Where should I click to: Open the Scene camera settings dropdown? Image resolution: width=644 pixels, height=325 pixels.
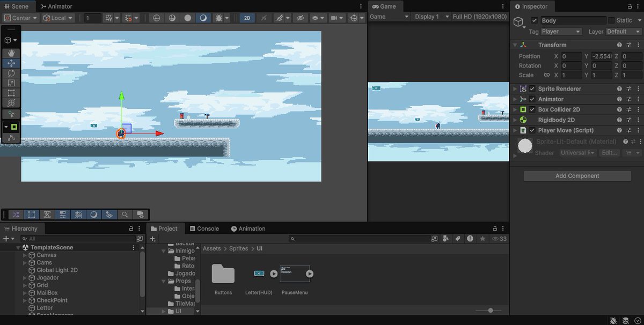coord(336,18)
